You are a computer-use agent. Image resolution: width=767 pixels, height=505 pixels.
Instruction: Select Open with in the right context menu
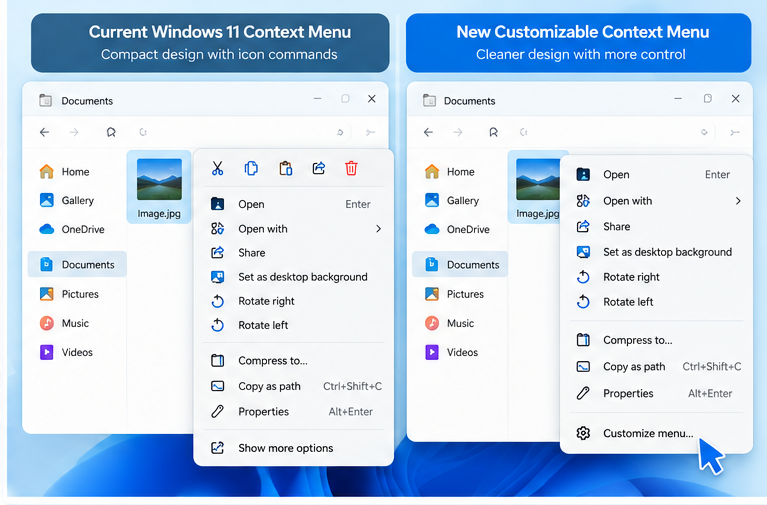pos(656,201)
